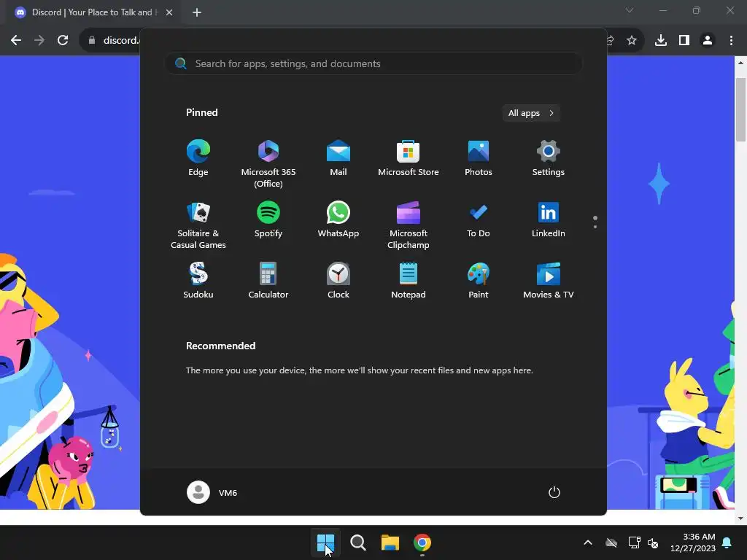This screenshot has height=560, width=747.
Task: Open the Calculator app
Action: 268,281
